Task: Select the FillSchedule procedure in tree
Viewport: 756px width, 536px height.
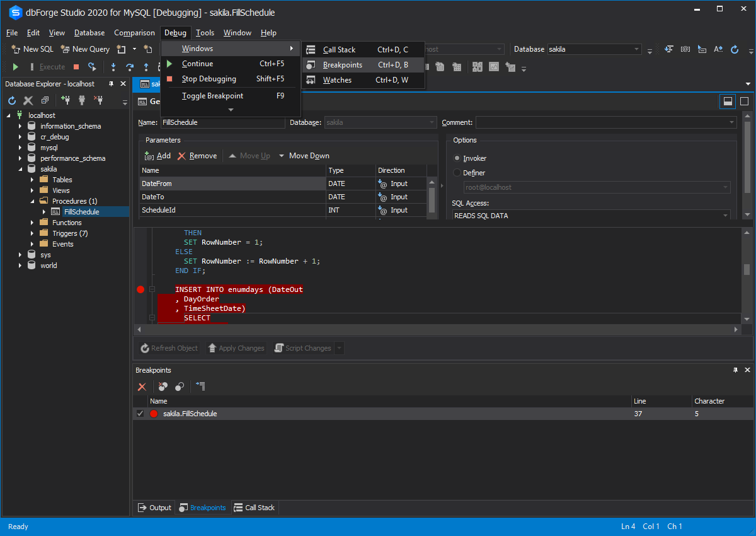Action: click(x=81, y=212)
